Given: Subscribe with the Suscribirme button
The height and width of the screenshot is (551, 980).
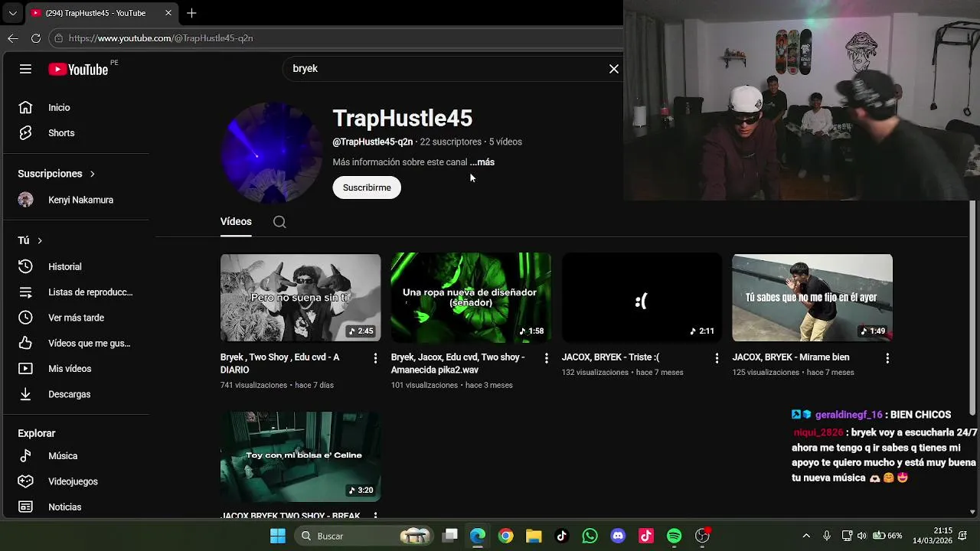Looking at the screenshot, I should tap(367, 187).
